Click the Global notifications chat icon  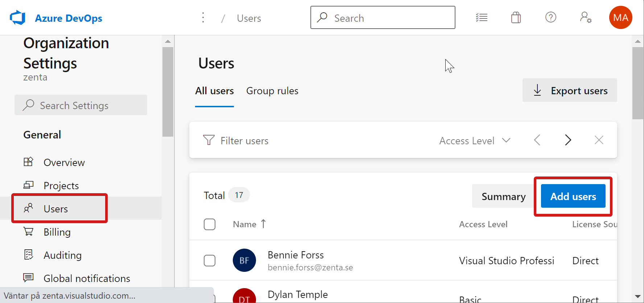(x=28, y=278)
